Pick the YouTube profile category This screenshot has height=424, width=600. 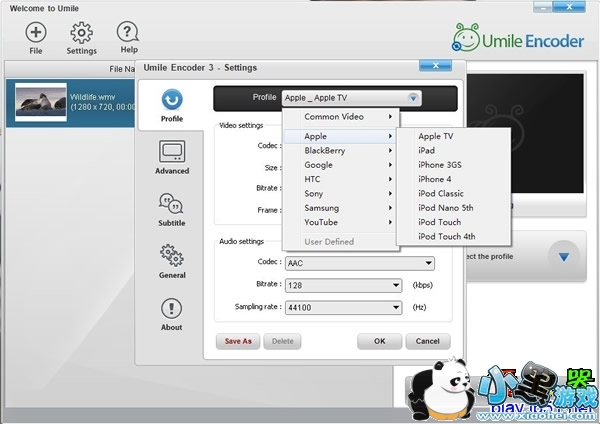click(321, 222)
